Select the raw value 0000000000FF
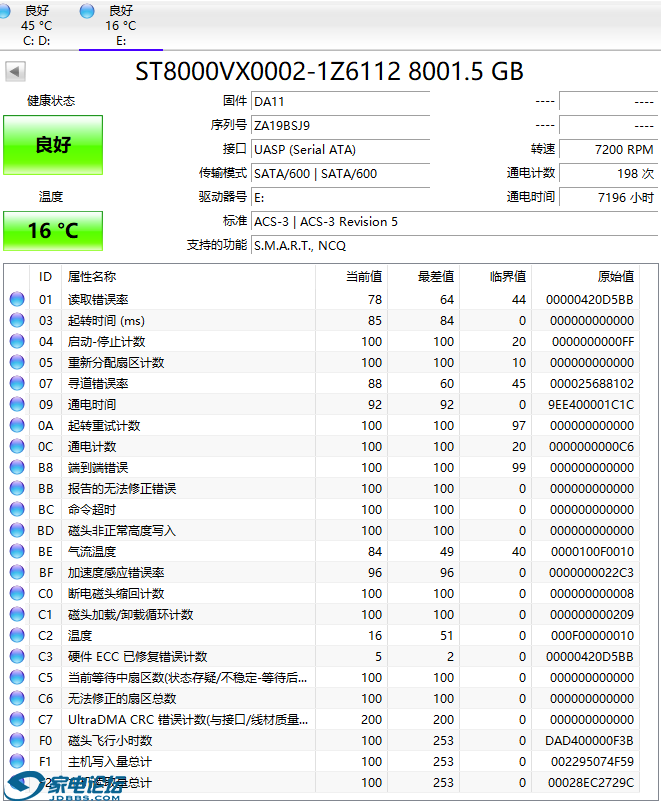 [593, 342]
